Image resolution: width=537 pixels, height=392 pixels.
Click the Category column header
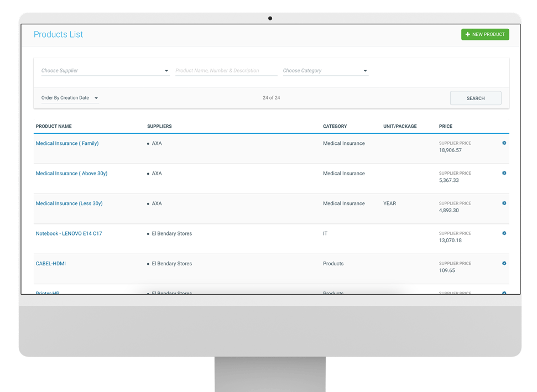[x=335, y=127]
